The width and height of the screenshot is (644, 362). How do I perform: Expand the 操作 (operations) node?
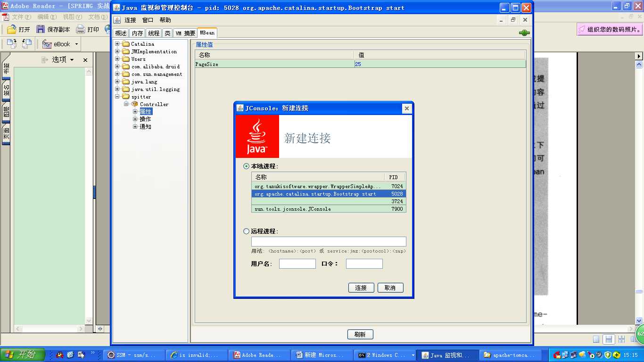[x=135, y=119]
